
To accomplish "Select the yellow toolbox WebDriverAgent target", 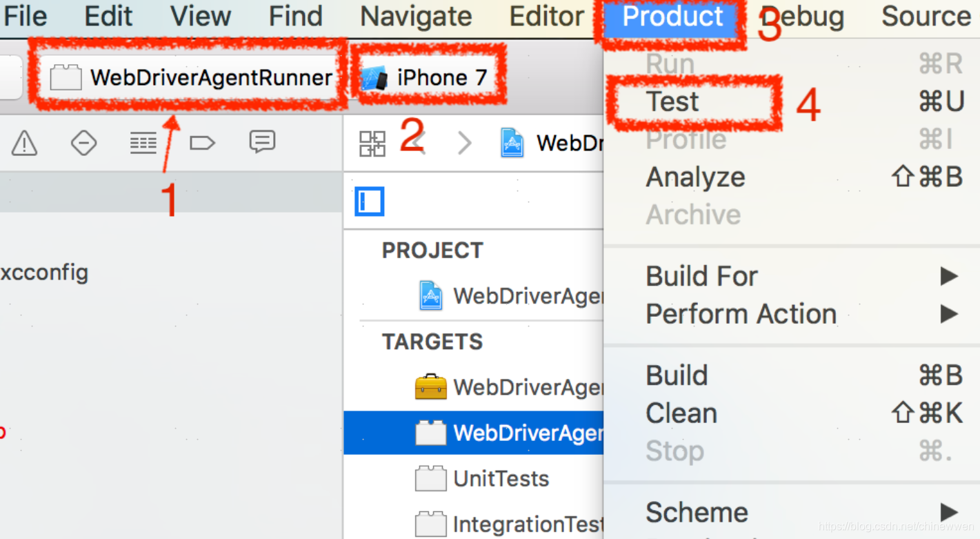I will pyautogui.click(x=509, y=388).
